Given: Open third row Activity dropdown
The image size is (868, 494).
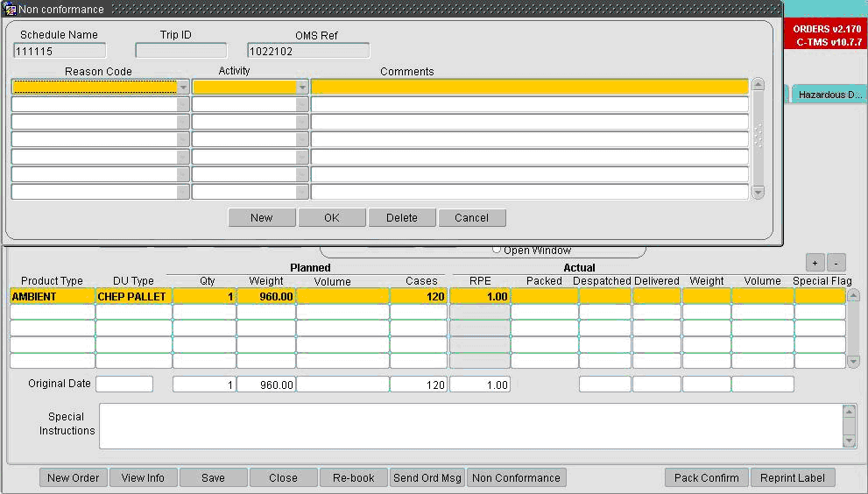Looking at the screenshot, I should (x=301, y=122).
